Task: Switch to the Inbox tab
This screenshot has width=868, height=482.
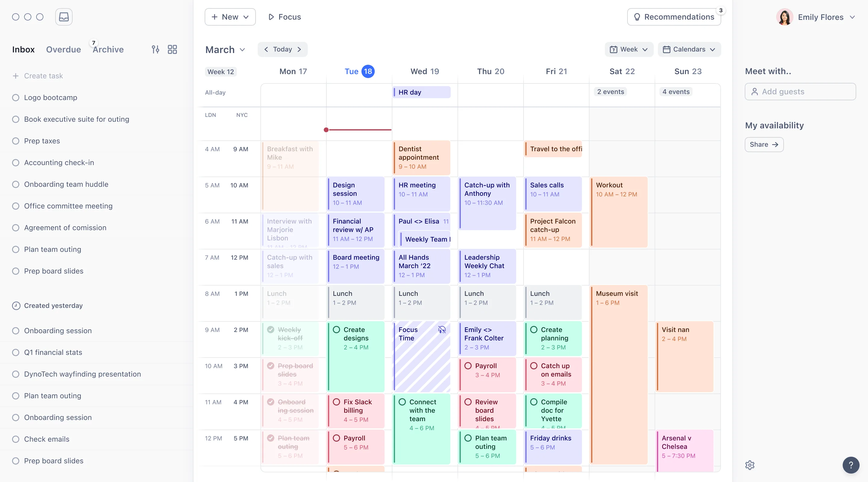Action: [23, 49]
